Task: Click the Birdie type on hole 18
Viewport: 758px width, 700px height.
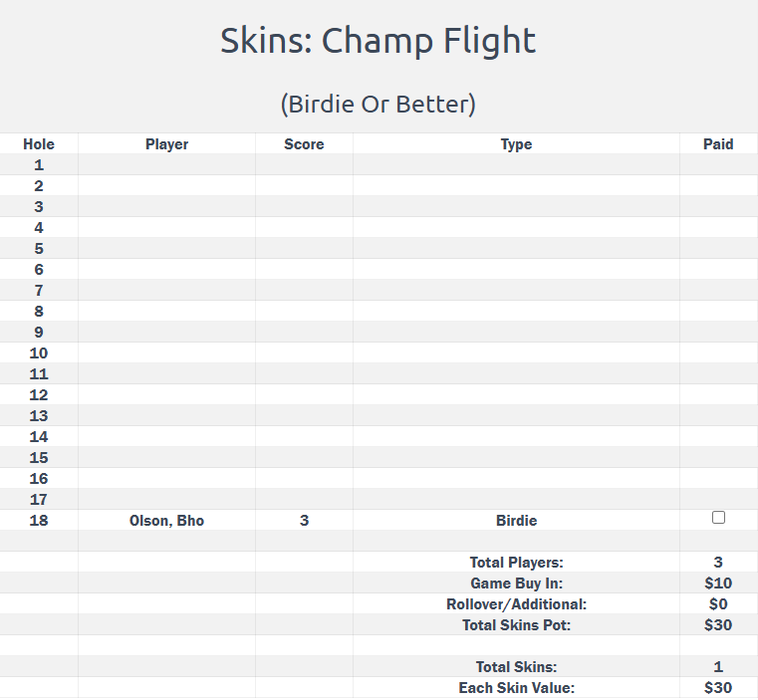Action: tap(516, 521)
